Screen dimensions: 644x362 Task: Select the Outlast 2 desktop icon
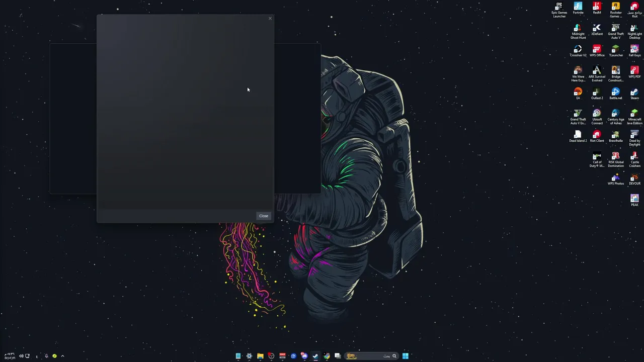pyautogui.click(x=597, y=94)
